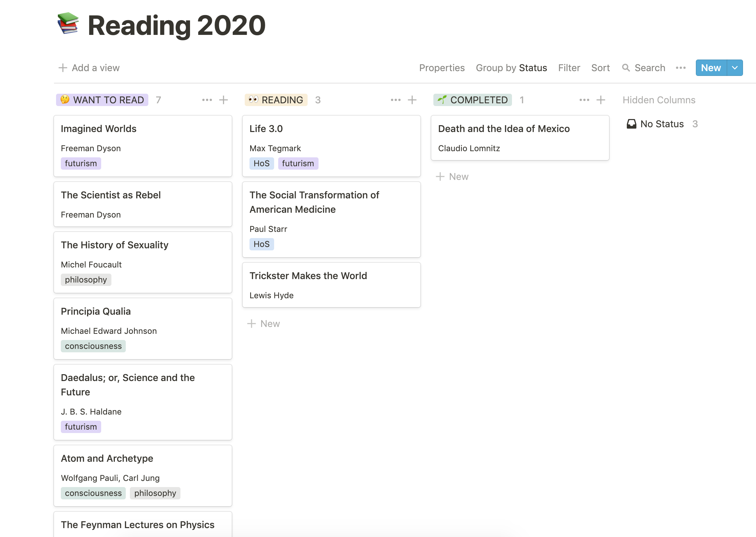Click the blue New button
756x537 pixels.
pos(711,68)
